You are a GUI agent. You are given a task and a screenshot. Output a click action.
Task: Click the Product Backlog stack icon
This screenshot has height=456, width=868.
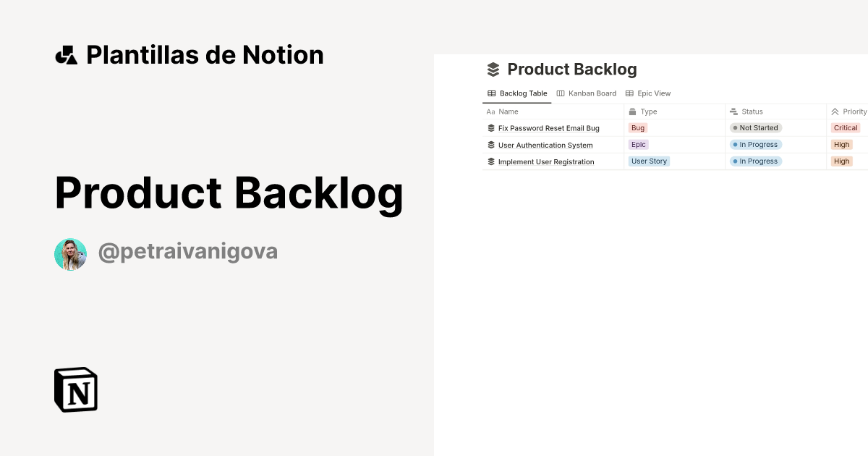[493, 69]
